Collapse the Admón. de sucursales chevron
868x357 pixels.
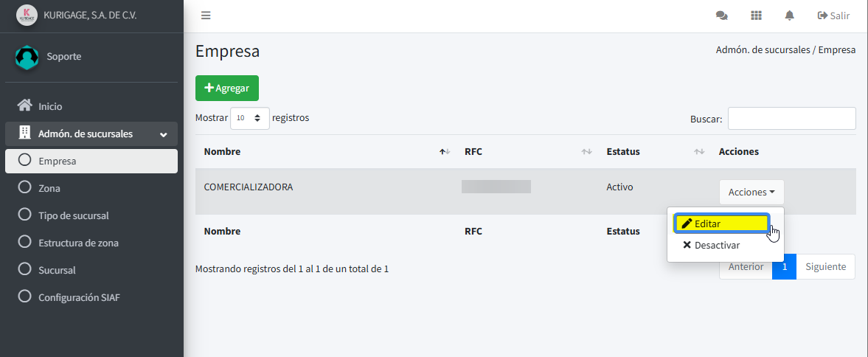(x=163, y=134)
